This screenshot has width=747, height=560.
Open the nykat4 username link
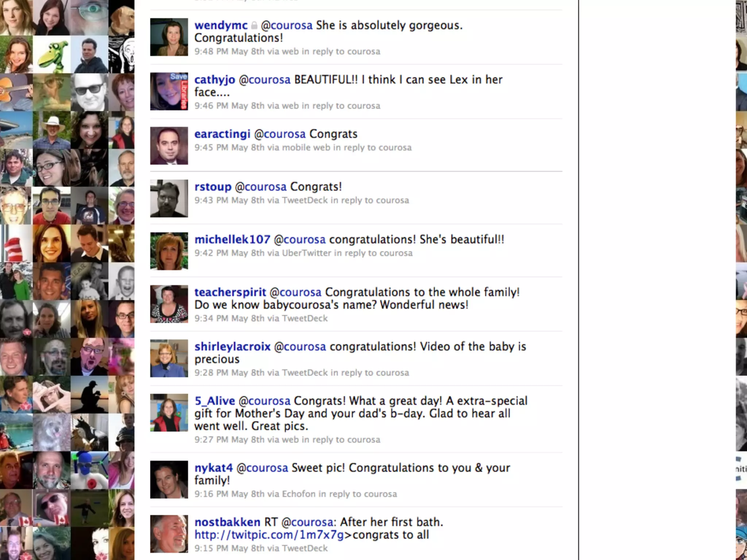[x=213, y=468]
